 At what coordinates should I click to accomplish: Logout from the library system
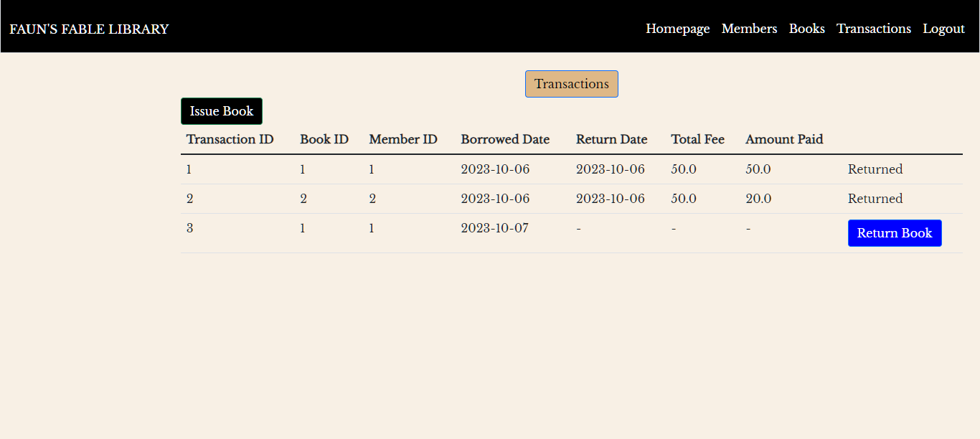coord(943,29)
